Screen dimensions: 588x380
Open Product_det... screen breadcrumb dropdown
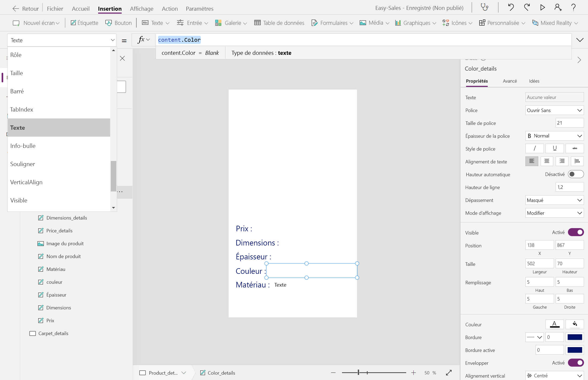(x=184, y=373)
